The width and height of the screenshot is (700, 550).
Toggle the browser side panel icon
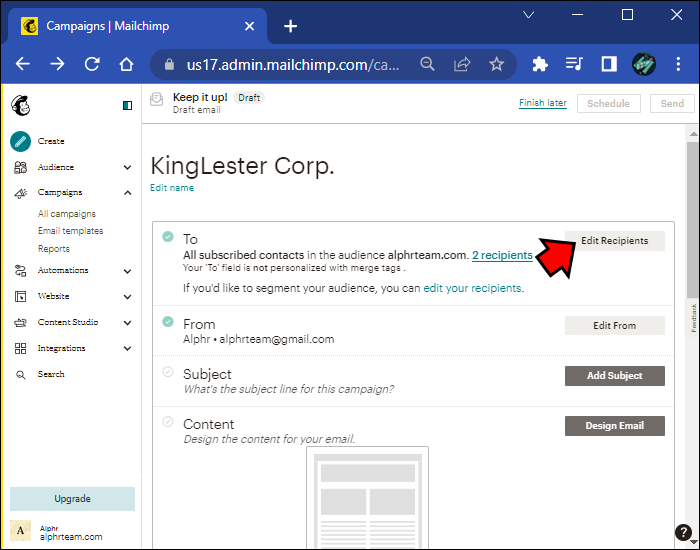click(x=609, y=64)
